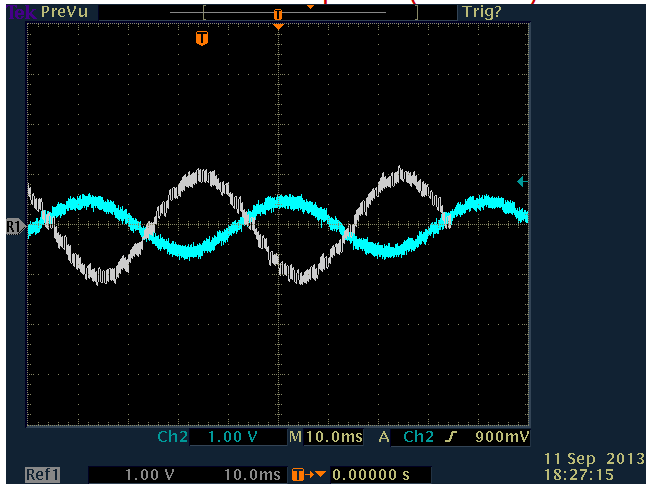Click the 11 Sep 2013 date
650x486 pixels.
point(594,459)
